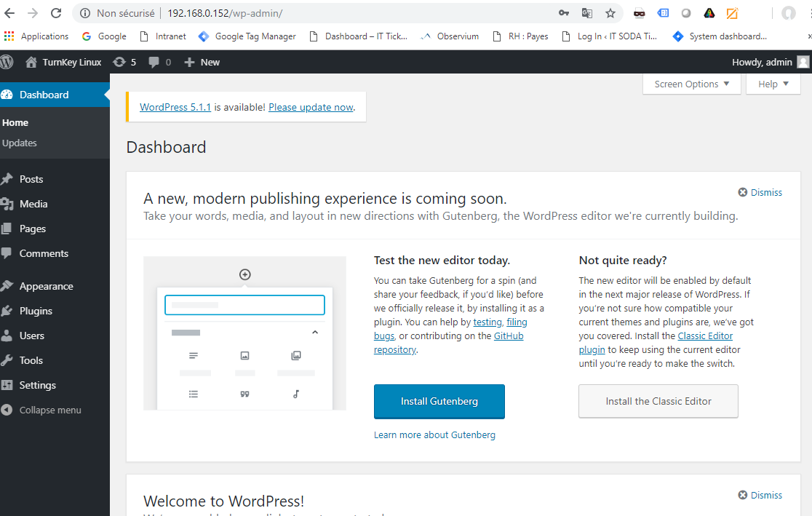Image resolution: width=812 pixels, height=516 pixels.
Task: Click the Pages icon in sidebar
Action: 7,229
